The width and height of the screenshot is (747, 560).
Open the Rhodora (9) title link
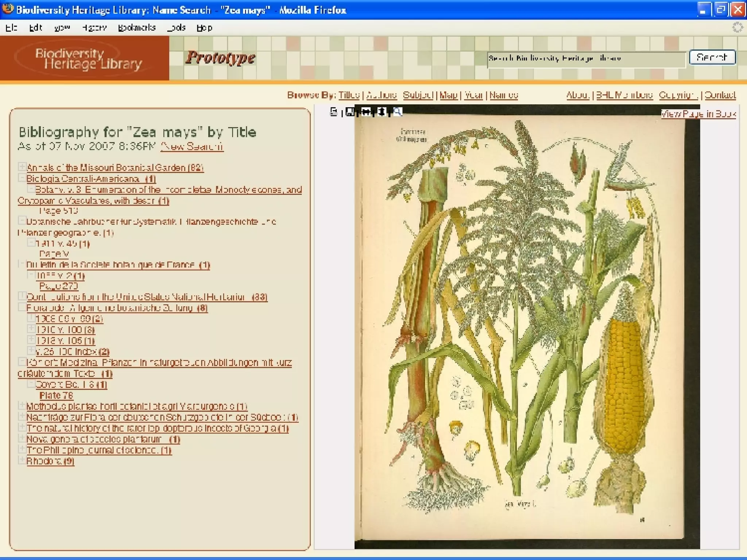(50, 461)
